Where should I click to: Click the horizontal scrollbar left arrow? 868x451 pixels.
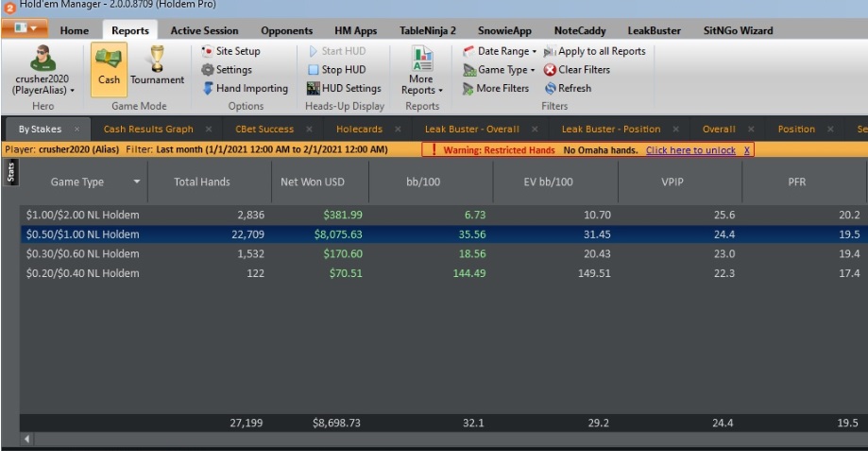click(x=26, y=439)
